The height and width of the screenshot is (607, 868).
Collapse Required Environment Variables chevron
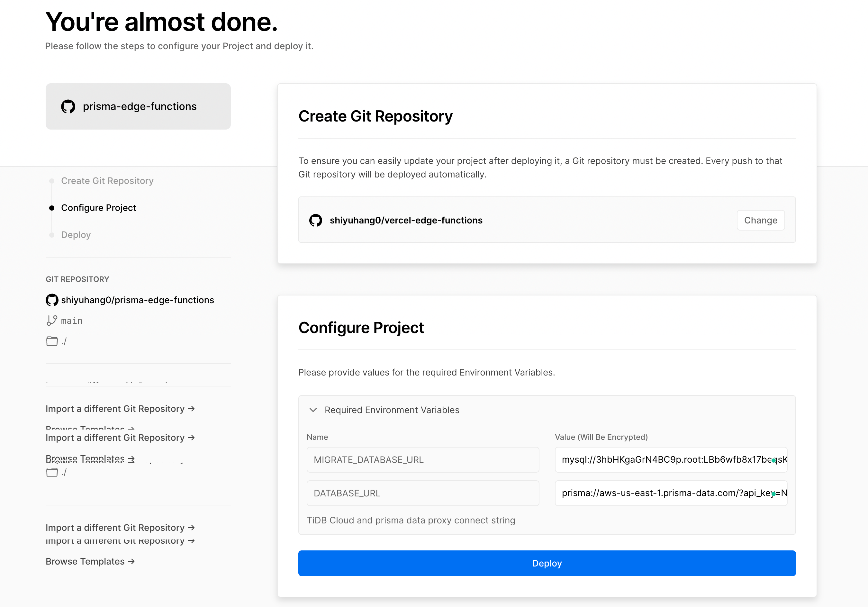[x=313, y=410]
